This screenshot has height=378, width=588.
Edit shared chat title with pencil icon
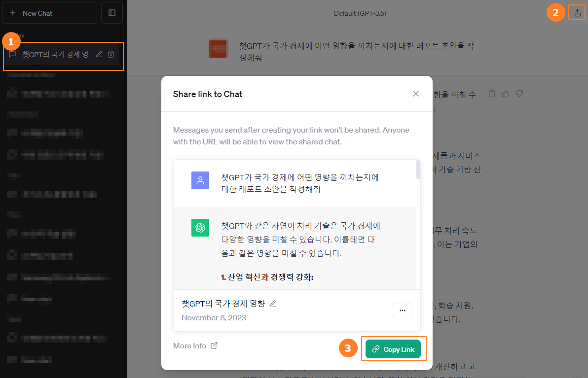point(273,304)
